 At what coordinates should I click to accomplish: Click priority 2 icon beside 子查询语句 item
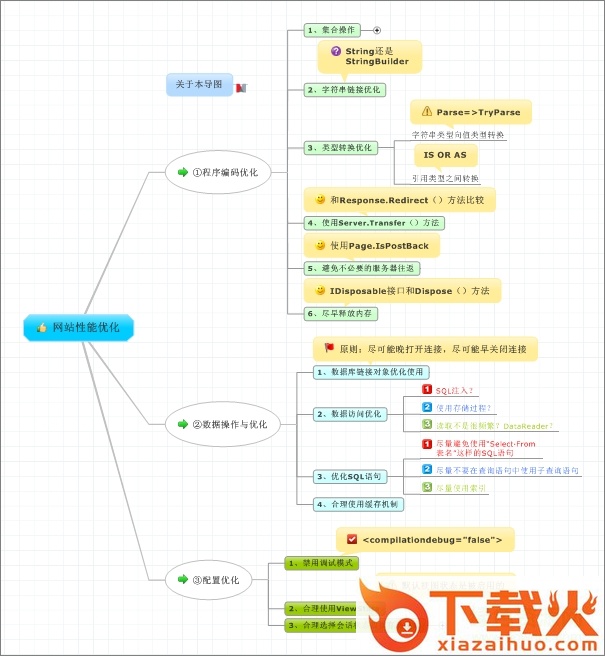pyautogui.click(x=427, y=469)
